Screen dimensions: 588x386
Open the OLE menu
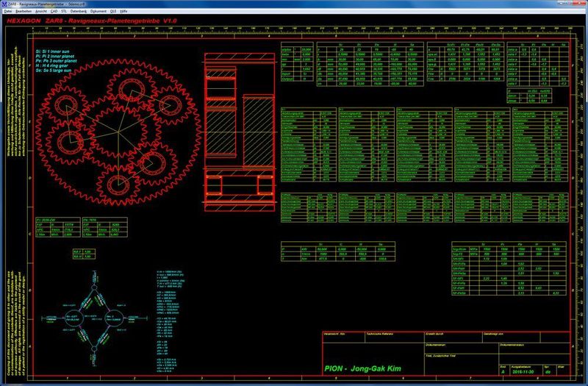point(113,12)
